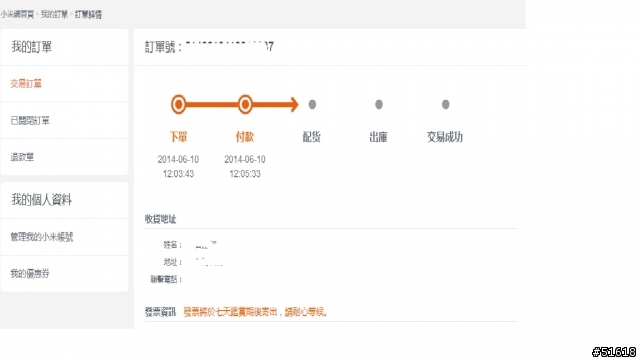Screen dimensions: 640x360
Task: Click the 下單 step label
Action: click(178, 137)
